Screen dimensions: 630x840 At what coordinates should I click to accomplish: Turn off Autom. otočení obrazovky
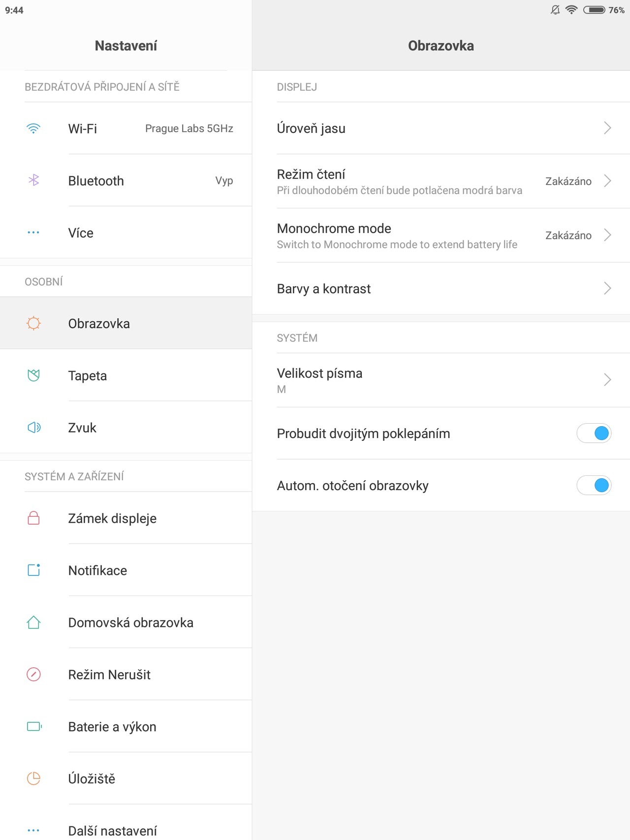click(594, 485)
